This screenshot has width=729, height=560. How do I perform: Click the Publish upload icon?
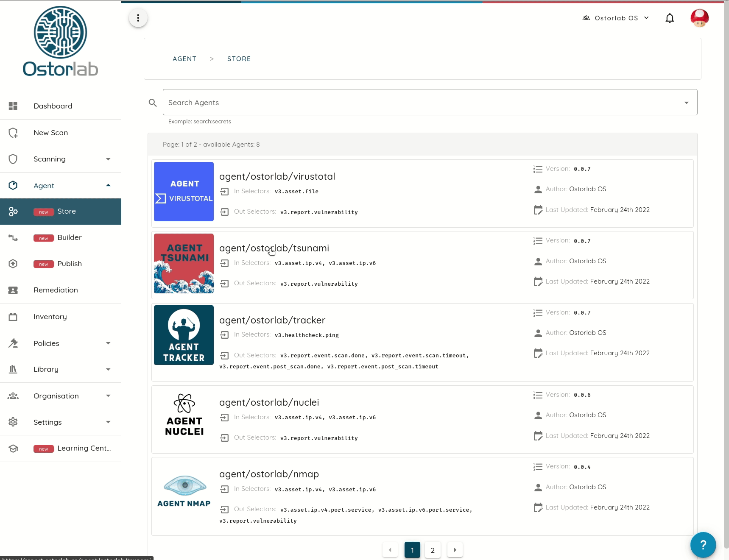[13, 264]
